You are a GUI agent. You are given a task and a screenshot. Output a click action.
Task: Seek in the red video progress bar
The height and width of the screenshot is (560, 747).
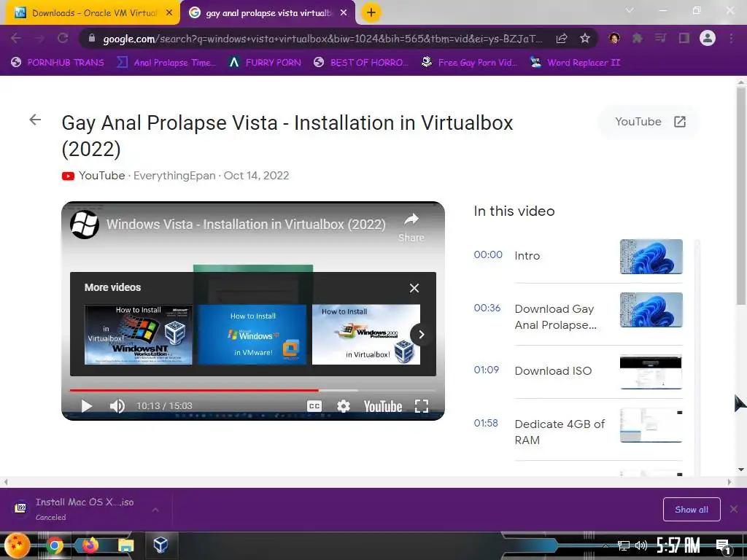tap(194, 391)
